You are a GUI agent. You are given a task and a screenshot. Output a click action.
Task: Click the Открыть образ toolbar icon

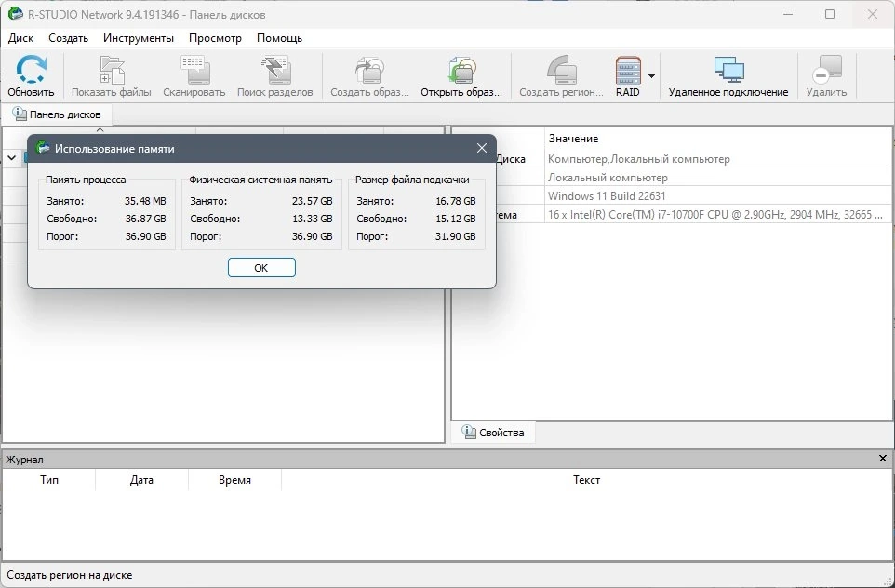pos(461,70)
